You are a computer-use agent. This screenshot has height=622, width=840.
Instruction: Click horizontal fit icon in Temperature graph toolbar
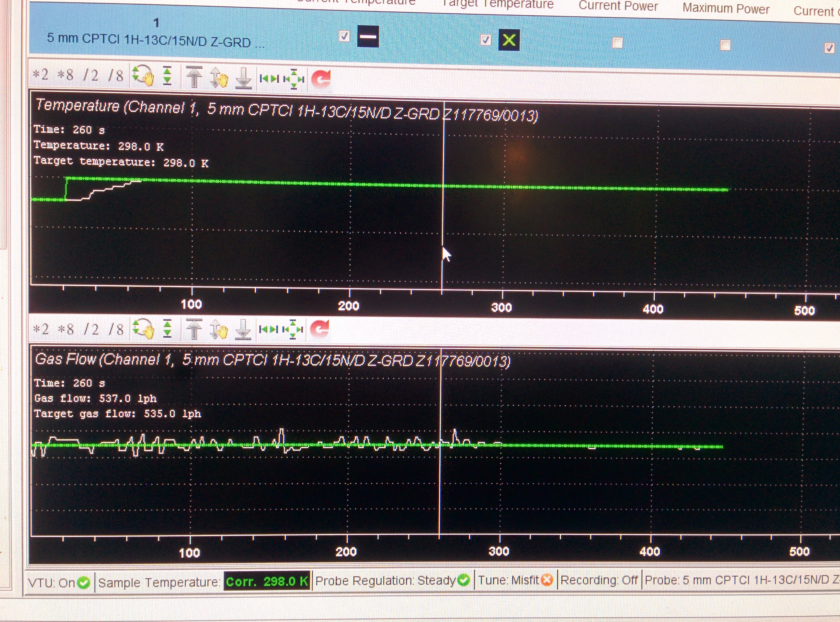[269, 79]
